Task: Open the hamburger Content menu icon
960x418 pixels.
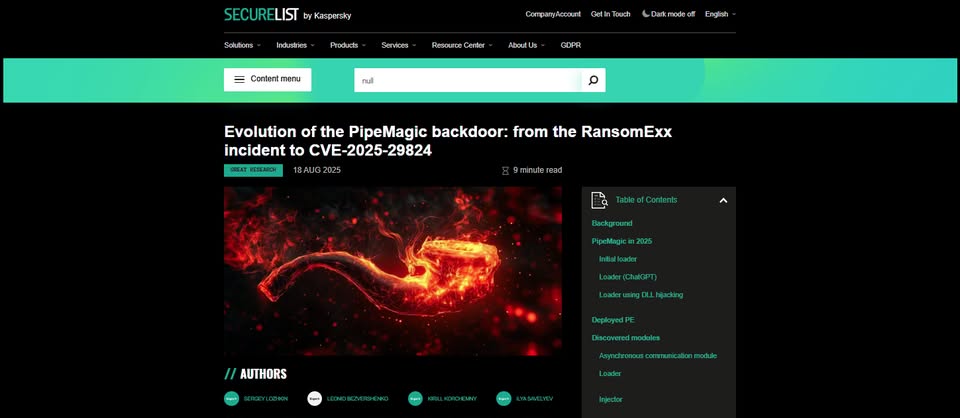Action: point(239,79)
